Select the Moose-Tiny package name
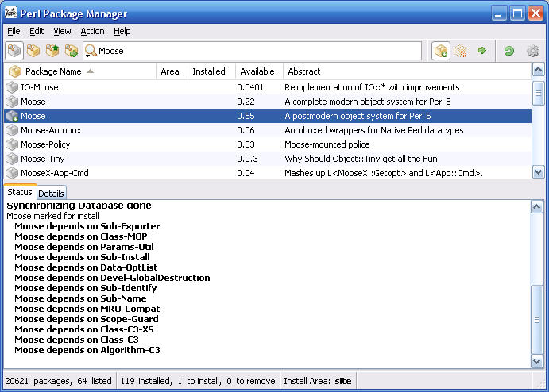This screenshot has height=392, width=549. 43,159
